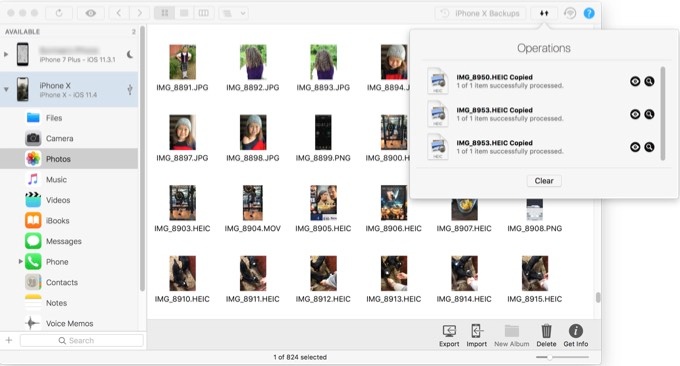Image resolution: width=680 pixels, height=366 pixels.
Task: Switch to icon grid view
Action: [x=165, y=13]
